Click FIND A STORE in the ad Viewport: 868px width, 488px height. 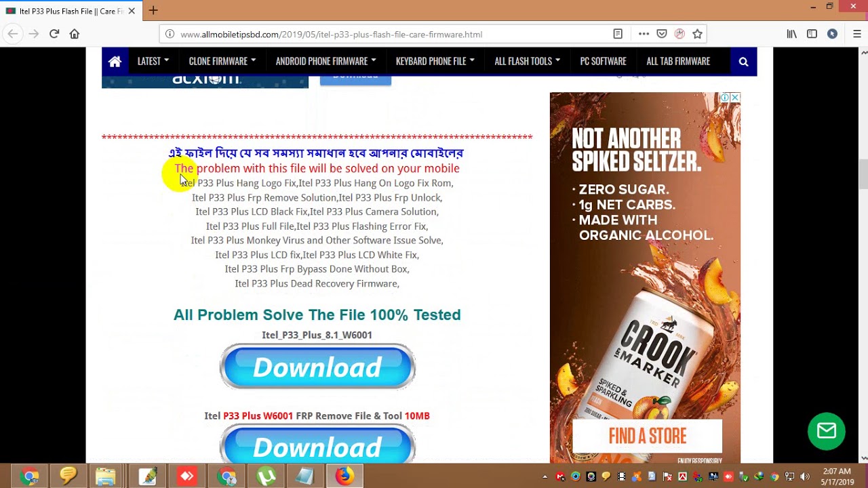pos(648,436)
